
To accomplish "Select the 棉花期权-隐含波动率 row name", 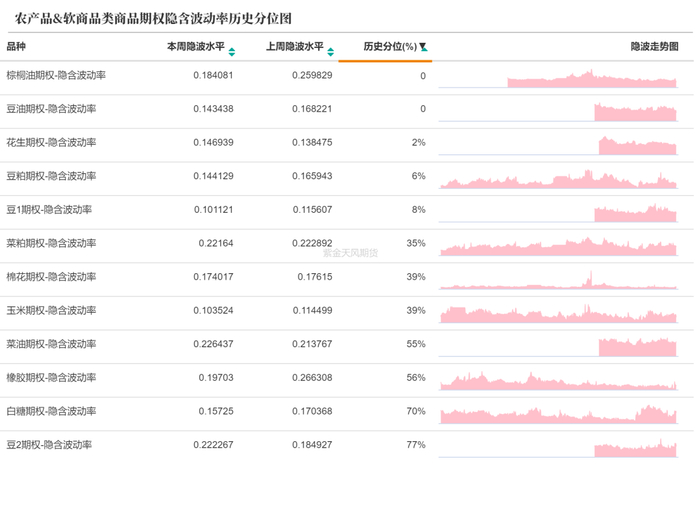I will click(x=51, y=277).
